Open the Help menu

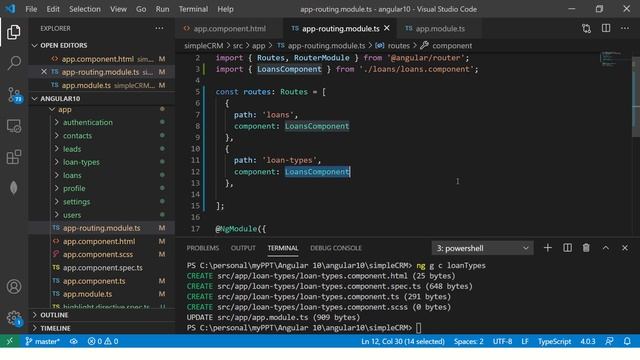tap(225, 9)
